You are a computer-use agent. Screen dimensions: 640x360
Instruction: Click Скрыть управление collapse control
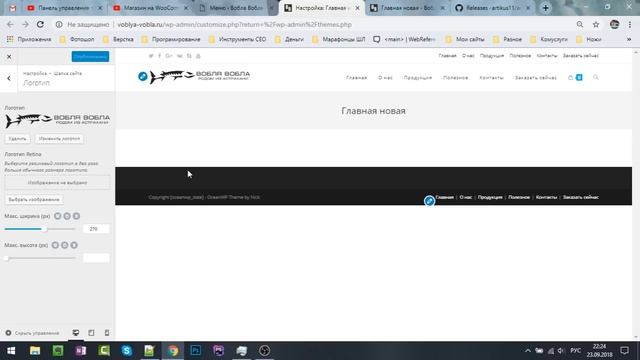(x=32, y=333)
